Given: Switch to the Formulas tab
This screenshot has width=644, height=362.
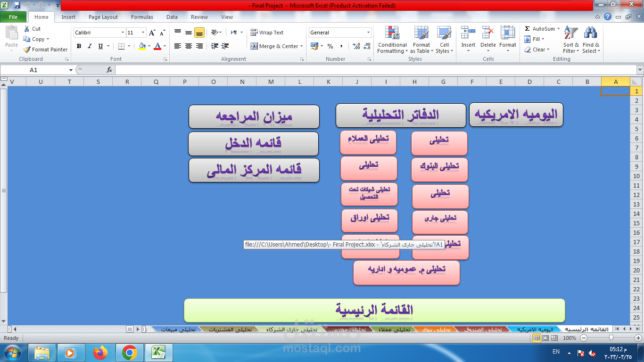Looking at the screenshot, I should point(142,17).
